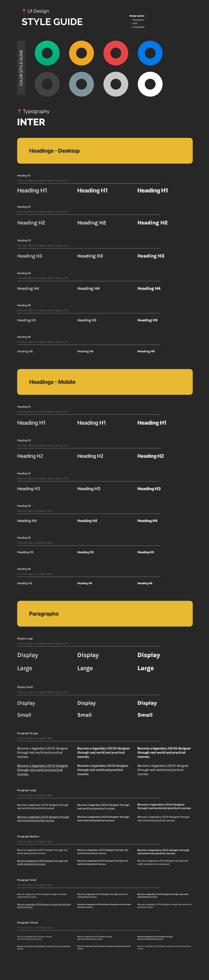Screen dimensions: 209x980
Task: Click the pin icon beside Typography
Action: click(19, 111)
